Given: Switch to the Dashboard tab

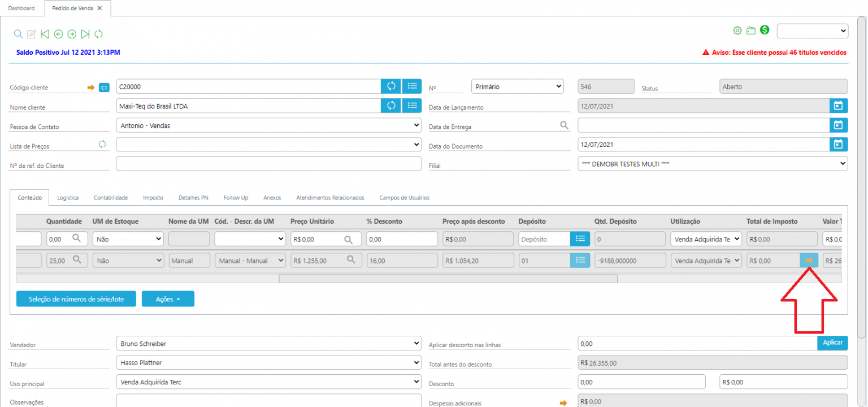Looking at the screenshot, I should [x=21, y=8].
